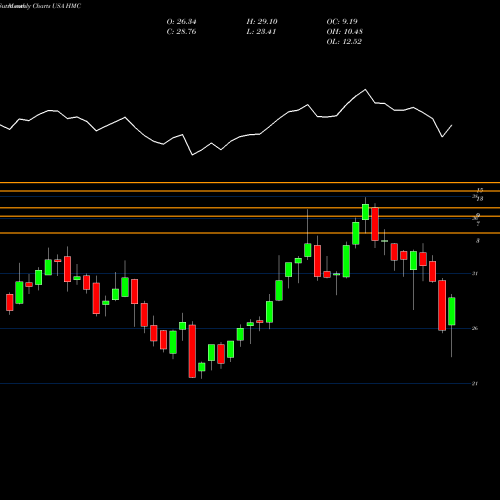Click the "OC: 9.19" readout
Image resolution: width=500 pixels, height=500 pixels.
tap(342, 22)
